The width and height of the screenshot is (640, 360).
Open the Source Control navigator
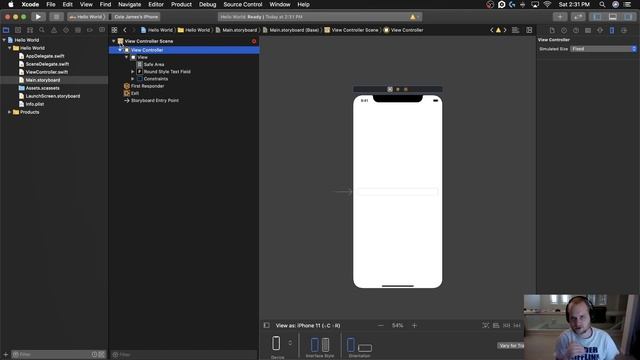coord(18,30)
